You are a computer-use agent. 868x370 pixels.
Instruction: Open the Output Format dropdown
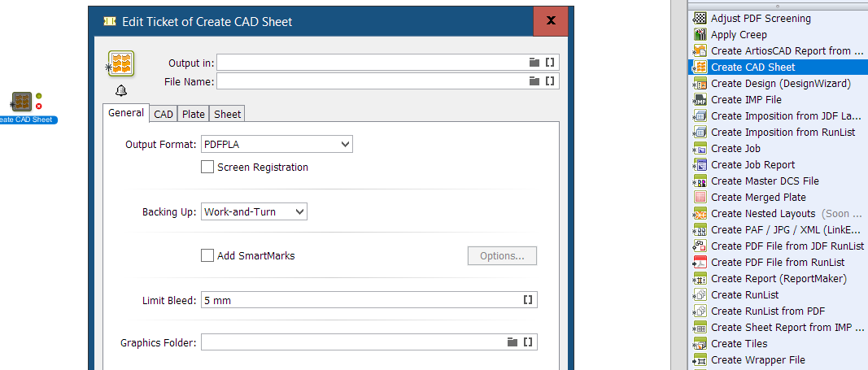coord(277,145)
